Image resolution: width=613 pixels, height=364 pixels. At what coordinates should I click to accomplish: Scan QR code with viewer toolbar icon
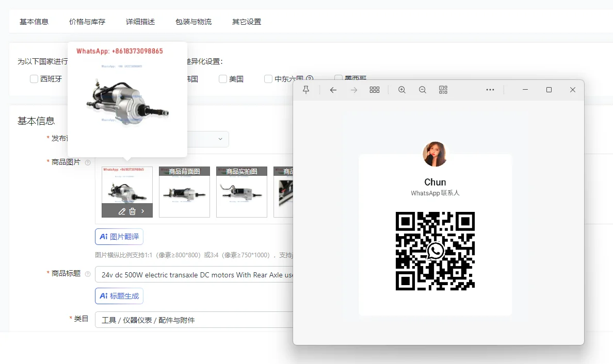[x=443, y=90]
